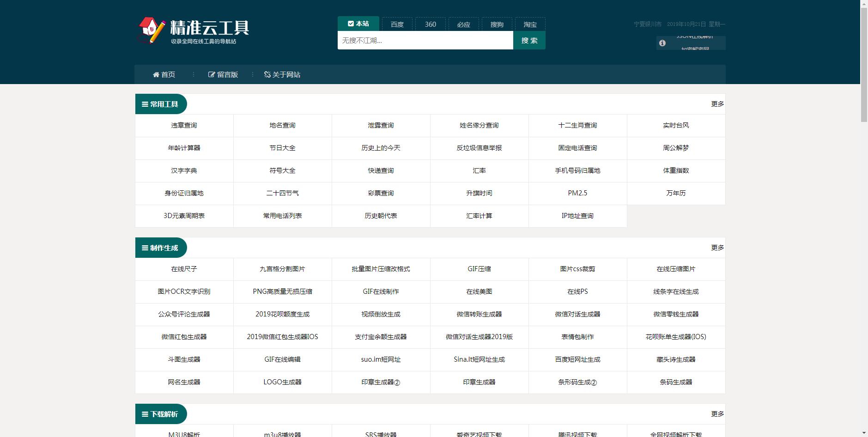Open the 万年历 tool
The height and width of the screenshot is (437, 868).
click(x=675, y=193)
